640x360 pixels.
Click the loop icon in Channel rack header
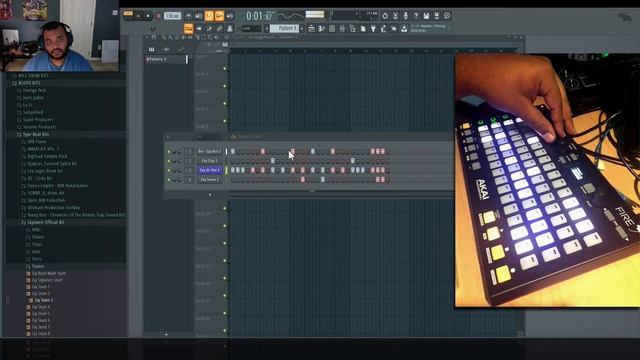pos(233,137)
